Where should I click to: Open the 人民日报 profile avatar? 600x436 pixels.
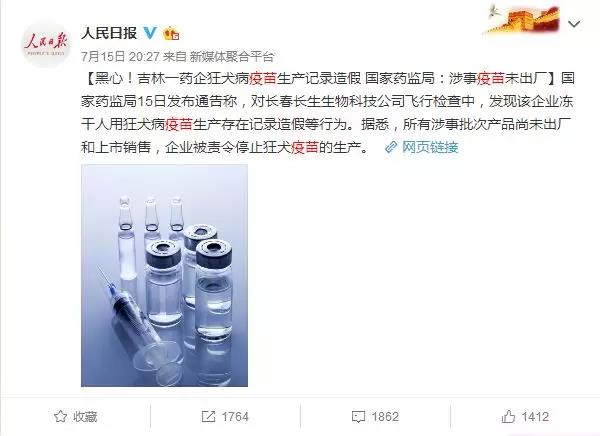pyautogui.click(x=46, y=44)
